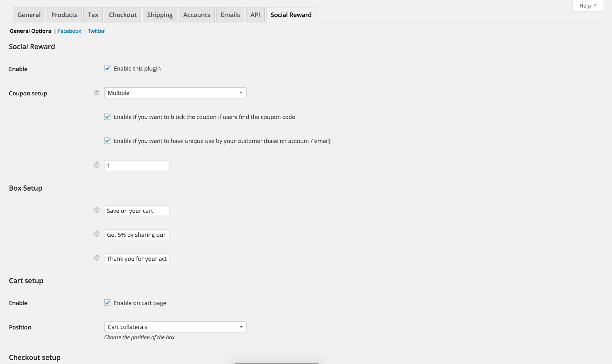Click help icon beside "Get 5% by sharing" field
This screenshot has height=364, width=612.
[97, 235]
